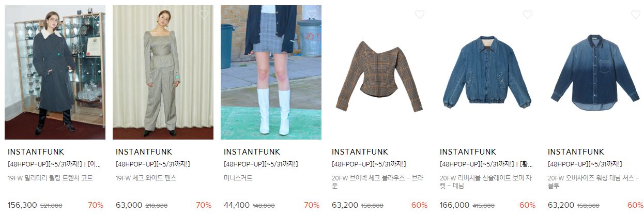Select INSTANTFUNK brand above the trench coat

(36, 152)
